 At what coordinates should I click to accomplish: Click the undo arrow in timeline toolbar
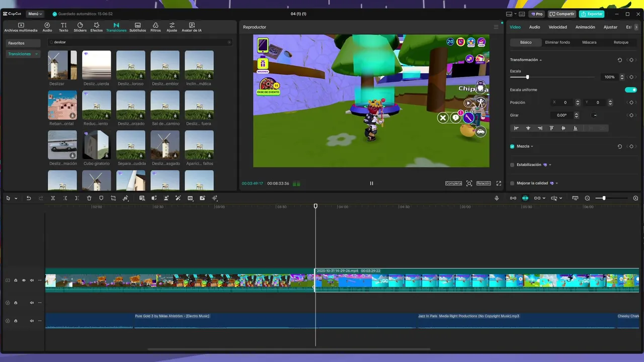[x=29, y=198]
